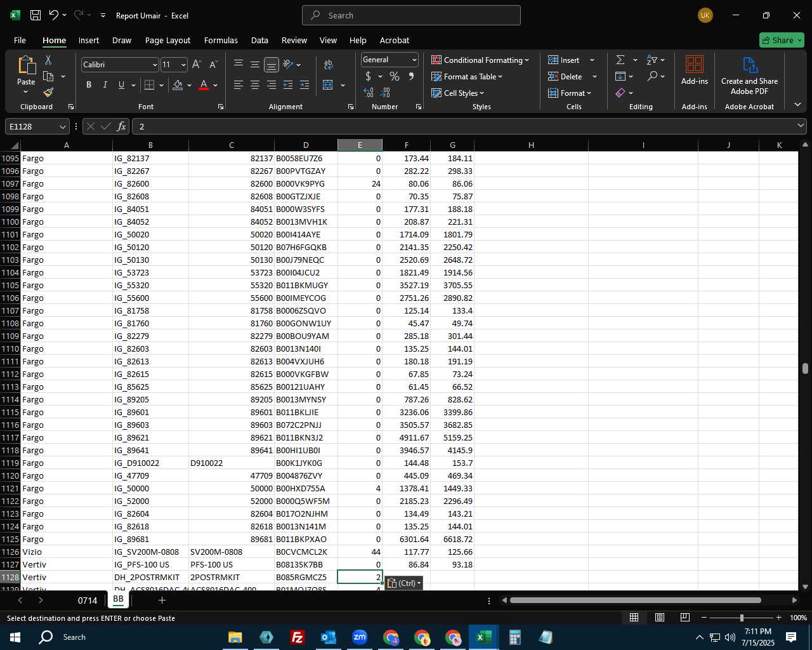
Task: Toggle Middle Align vertical alignment
Action: click(255, 65)
